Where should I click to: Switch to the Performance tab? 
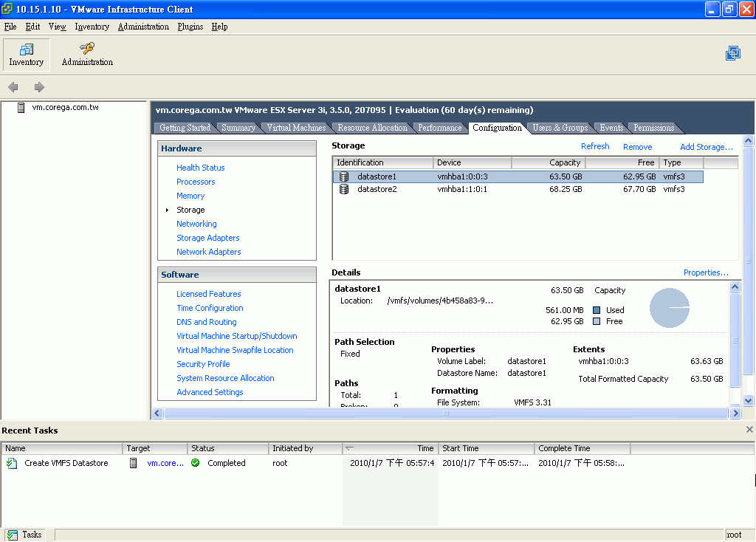440,128
